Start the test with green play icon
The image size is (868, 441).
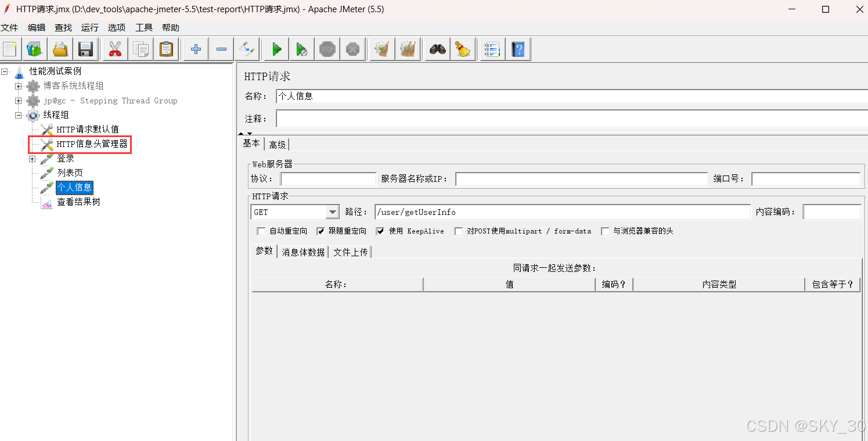click(x=276, y=49)
